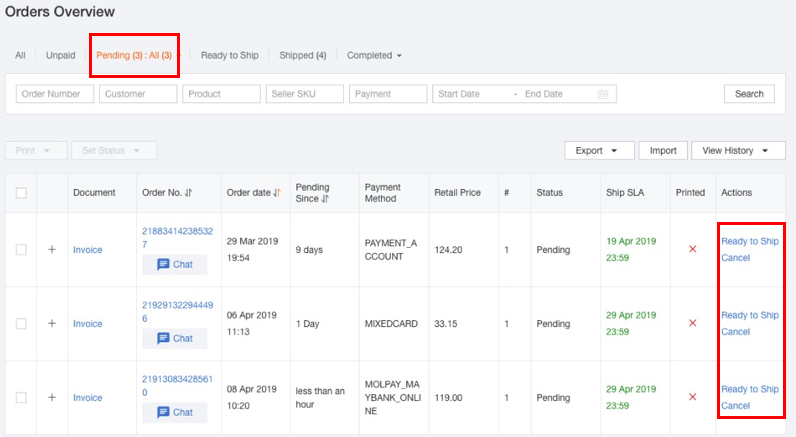This screenshot has width=796, height=437.
Task: Focus the Order Number input field
Action: tap(55, 94)
